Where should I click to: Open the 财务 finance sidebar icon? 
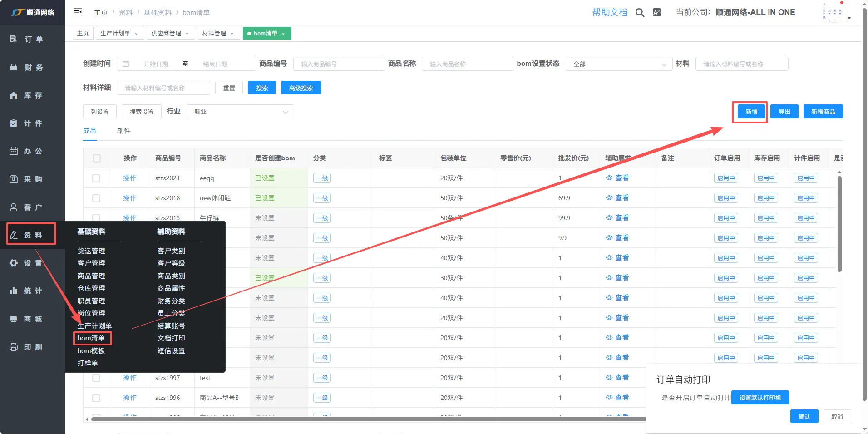(x=14, y=67)
